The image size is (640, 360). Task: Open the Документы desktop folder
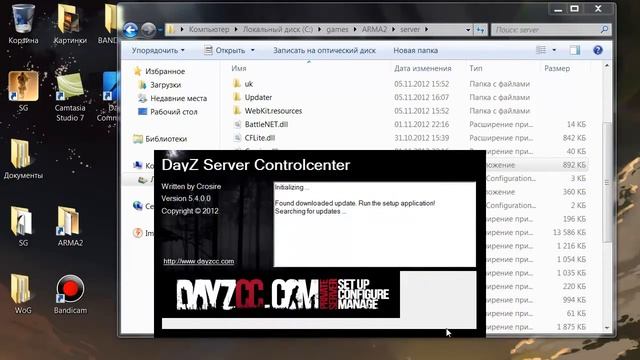(x=23, y=158)
